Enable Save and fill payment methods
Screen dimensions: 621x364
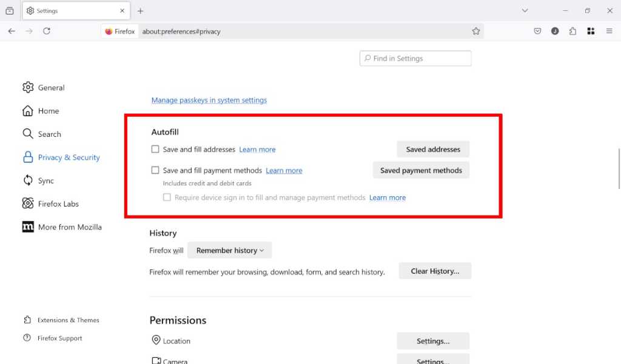pyautogui.click(x=155, y=170)
